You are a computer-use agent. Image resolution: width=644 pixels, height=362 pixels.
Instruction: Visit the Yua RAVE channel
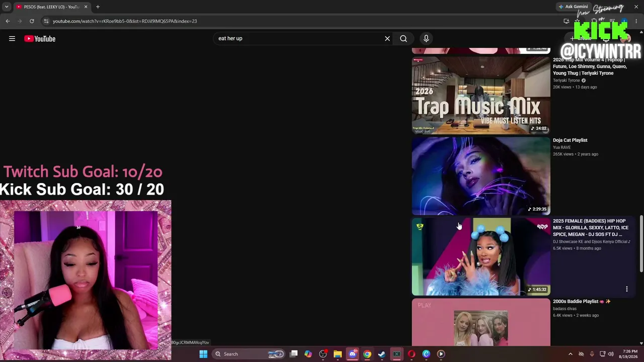[x=561, y=147]
